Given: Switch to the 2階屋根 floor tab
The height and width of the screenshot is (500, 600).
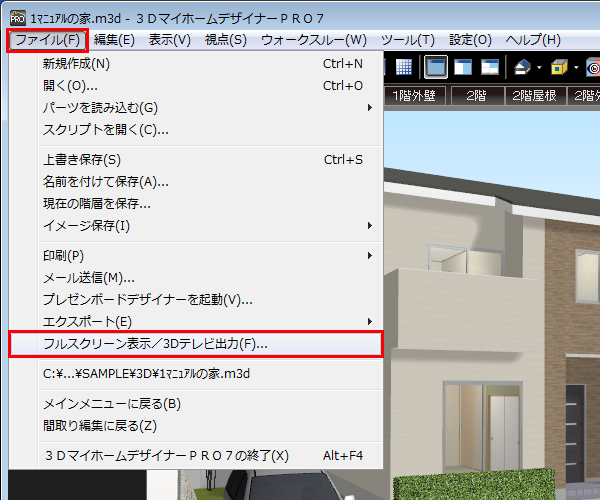Looking at the screenshot, I should [535, 96].
